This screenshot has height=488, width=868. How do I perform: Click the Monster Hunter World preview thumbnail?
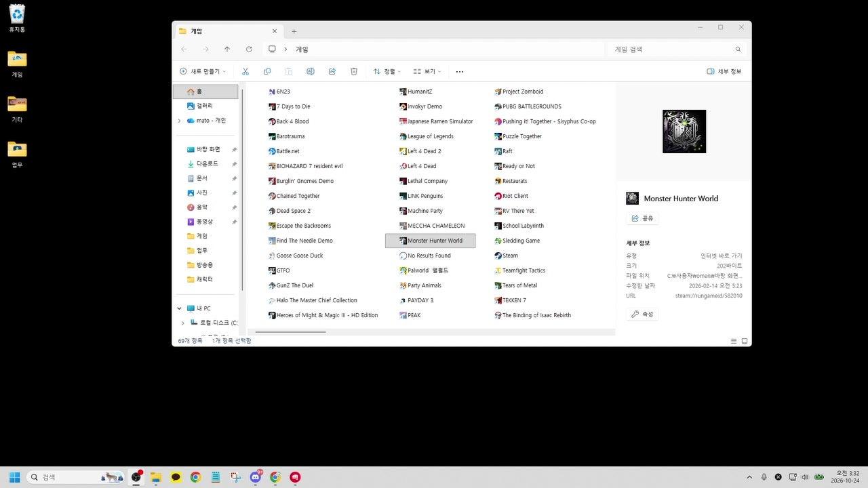(x=684, y=131)
